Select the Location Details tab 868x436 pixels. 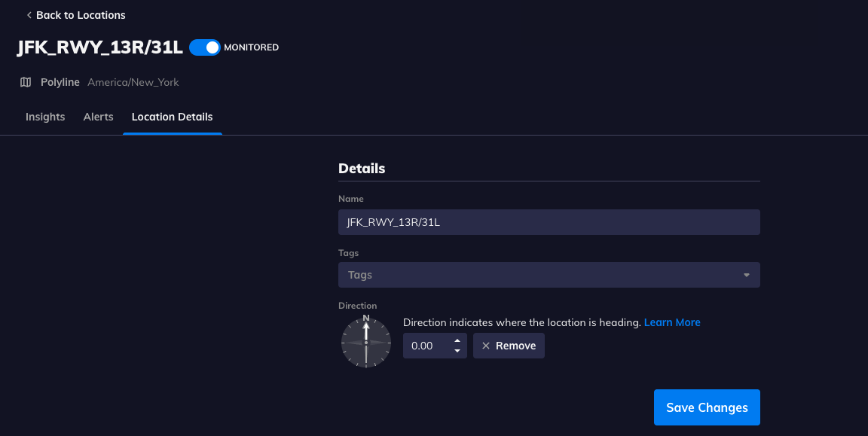pyautogui.click(x=172, y=117)
